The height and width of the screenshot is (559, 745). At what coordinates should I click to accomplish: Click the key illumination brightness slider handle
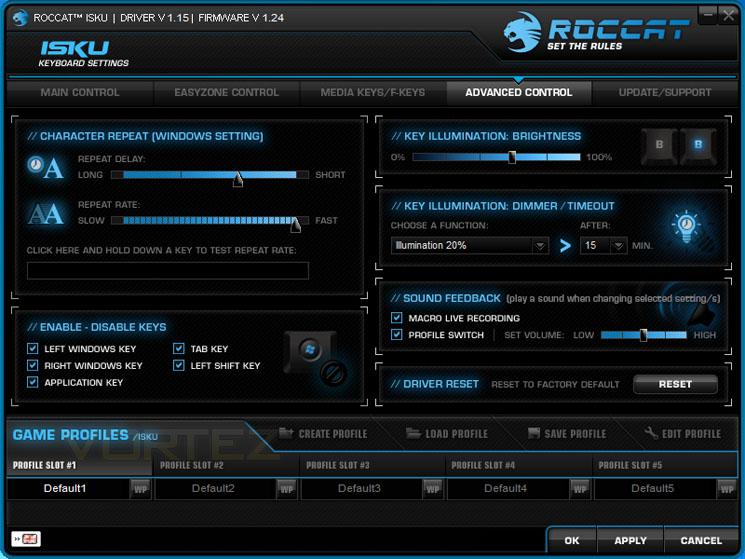click(x=512, y=157)
